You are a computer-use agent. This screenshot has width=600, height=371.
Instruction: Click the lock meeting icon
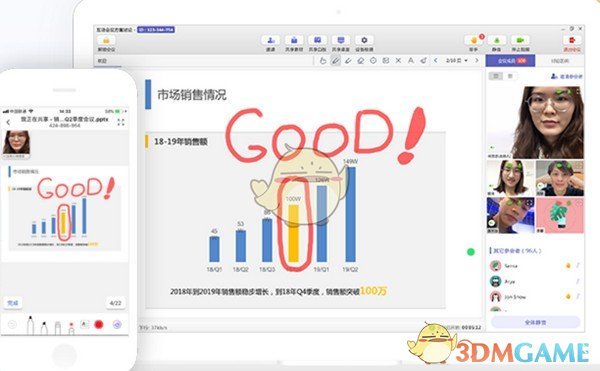[106, 40]
